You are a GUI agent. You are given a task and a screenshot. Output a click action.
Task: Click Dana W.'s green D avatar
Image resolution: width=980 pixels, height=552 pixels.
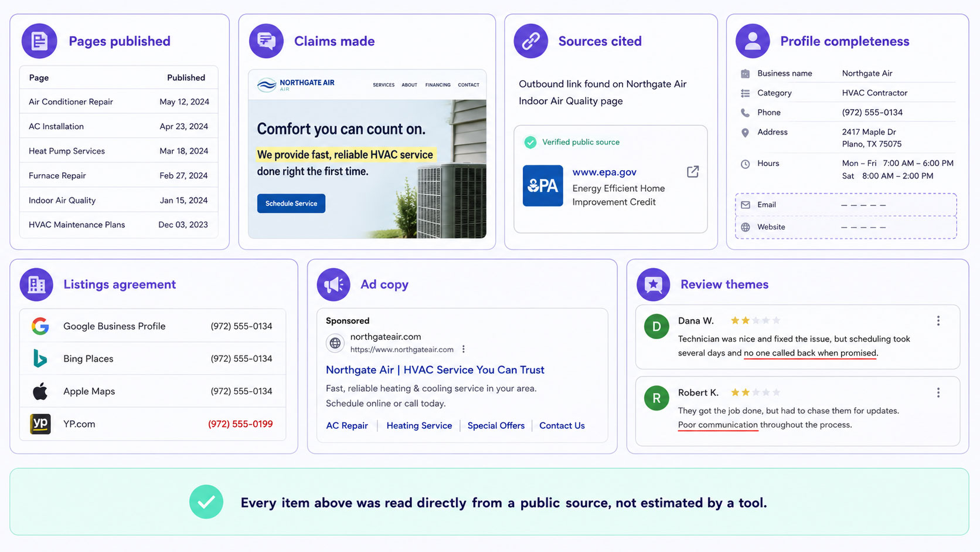656,327
